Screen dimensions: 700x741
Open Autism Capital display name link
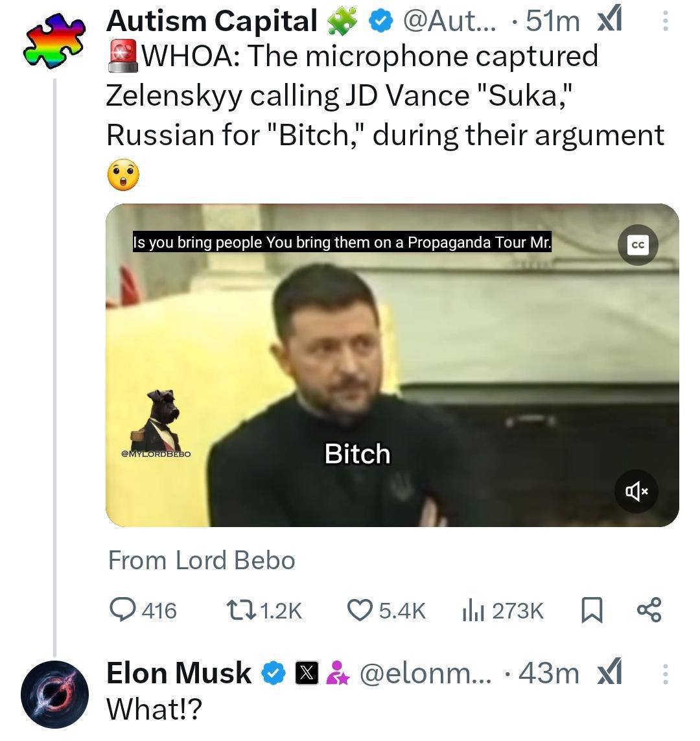click(211, 21)
